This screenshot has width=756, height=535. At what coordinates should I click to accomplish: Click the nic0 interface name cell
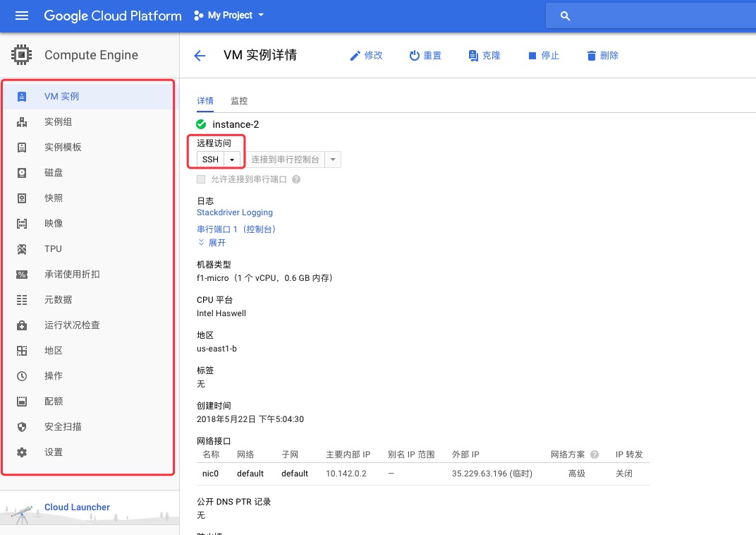(210, 474)
